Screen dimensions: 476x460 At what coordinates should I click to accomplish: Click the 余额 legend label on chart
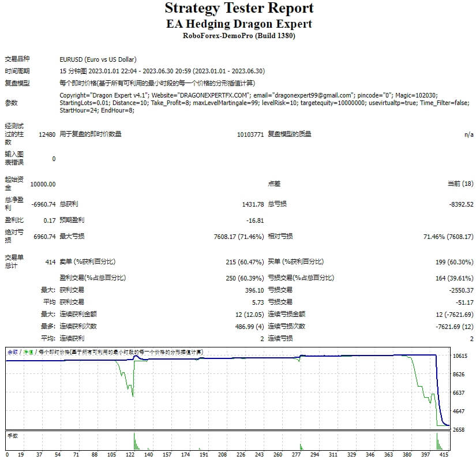click(13, 352)
